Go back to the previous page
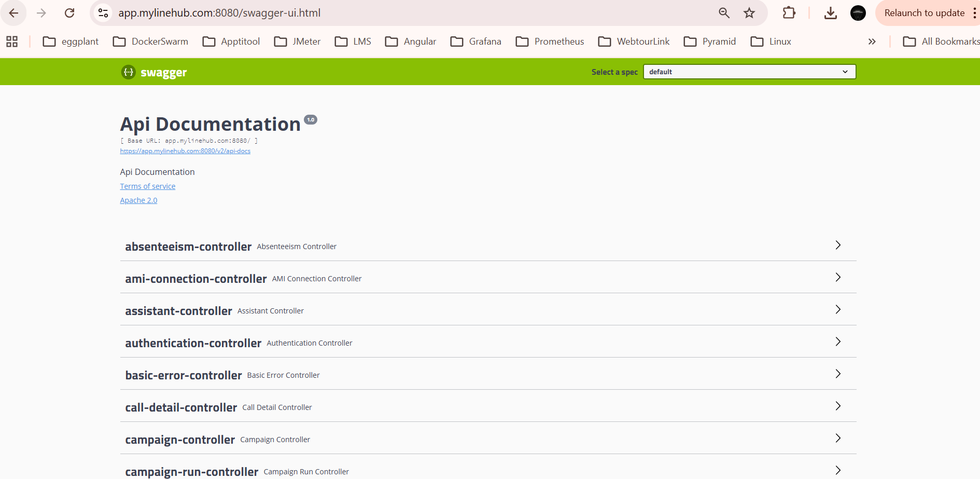The height and width of the screenshot is (479, 980). tap(14, 13)
